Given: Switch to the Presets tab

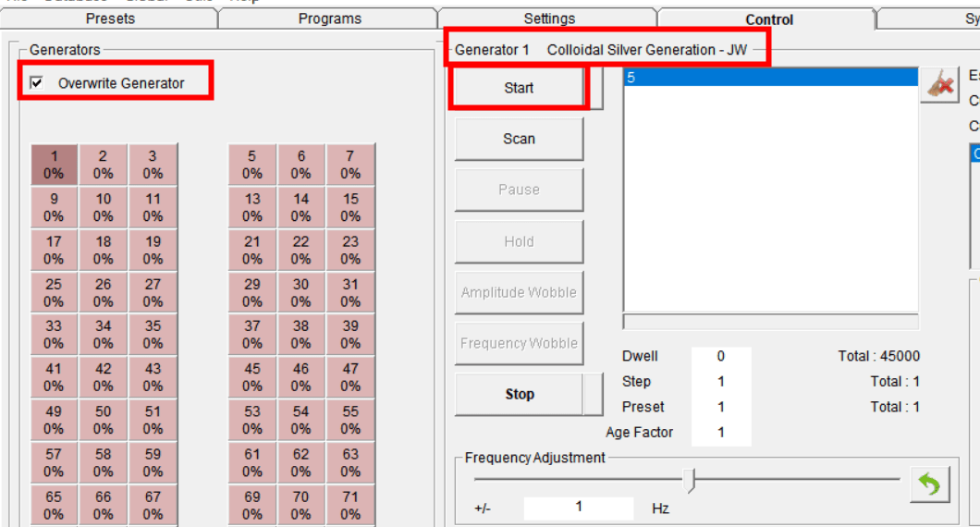Looking at the screenshot, I should [109, 18].
